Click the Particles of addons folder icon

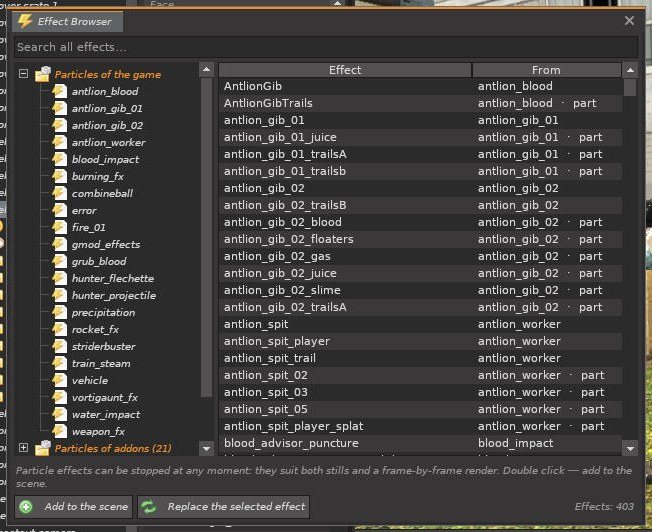43,448
